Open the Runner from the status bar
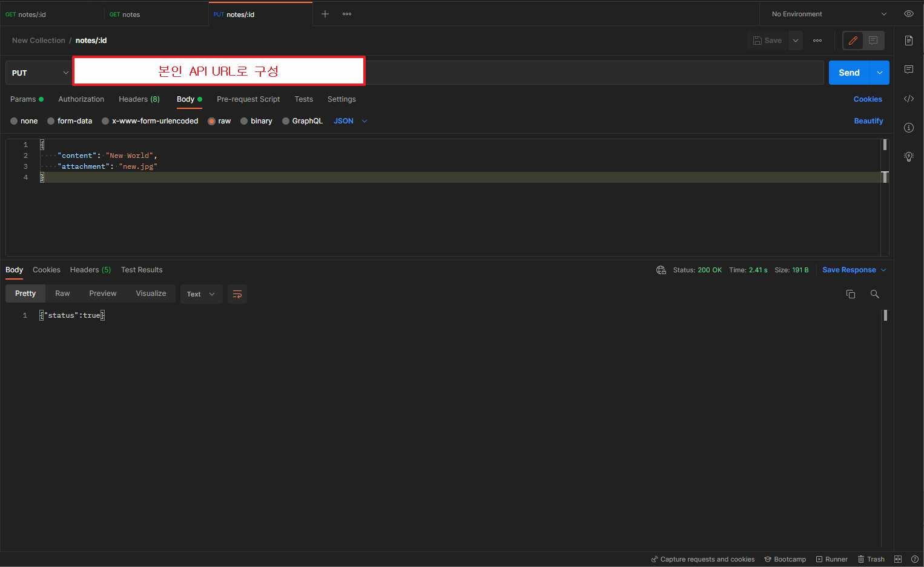Viewport: 924px width, 567px height. coord(832,559)
